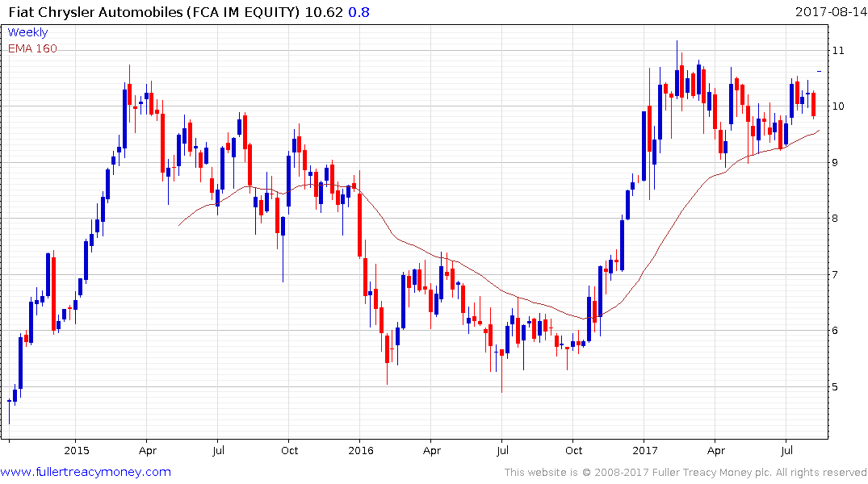
Task: Click the 9 price axis label
Action: click(836, 163)
